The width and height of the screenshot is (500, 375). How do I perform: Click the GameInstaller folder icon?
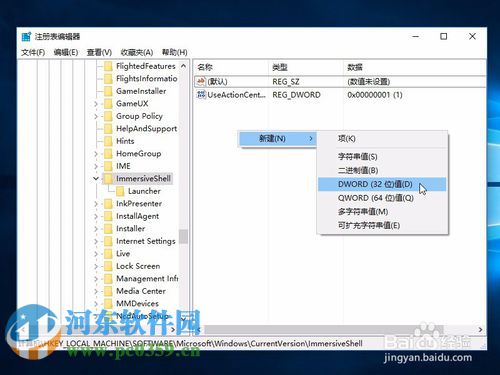108,91
